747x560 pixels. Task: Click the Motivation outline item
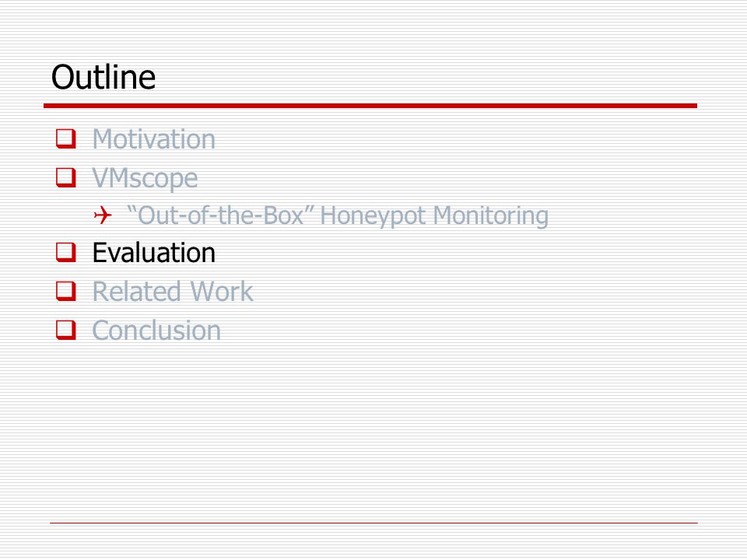pyautogui.click(x=154, y=139)
